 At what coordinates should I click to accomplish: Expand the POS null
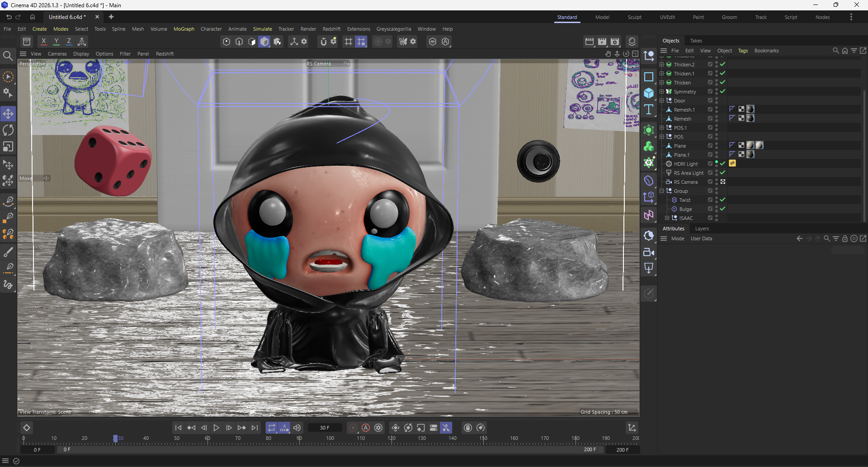coord(662,136)
